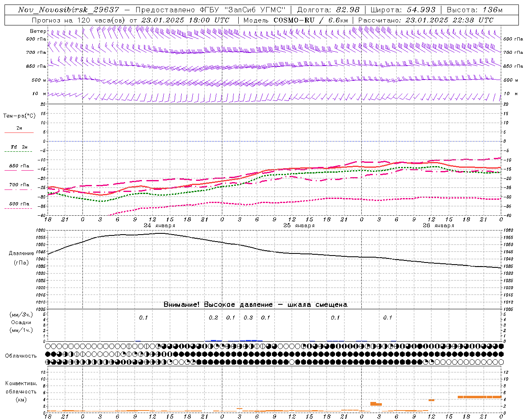The height and width of the screenshot is (420, 525).
Task: Click the (мм/3ч.) precipitation unit label
Action: 21,315
